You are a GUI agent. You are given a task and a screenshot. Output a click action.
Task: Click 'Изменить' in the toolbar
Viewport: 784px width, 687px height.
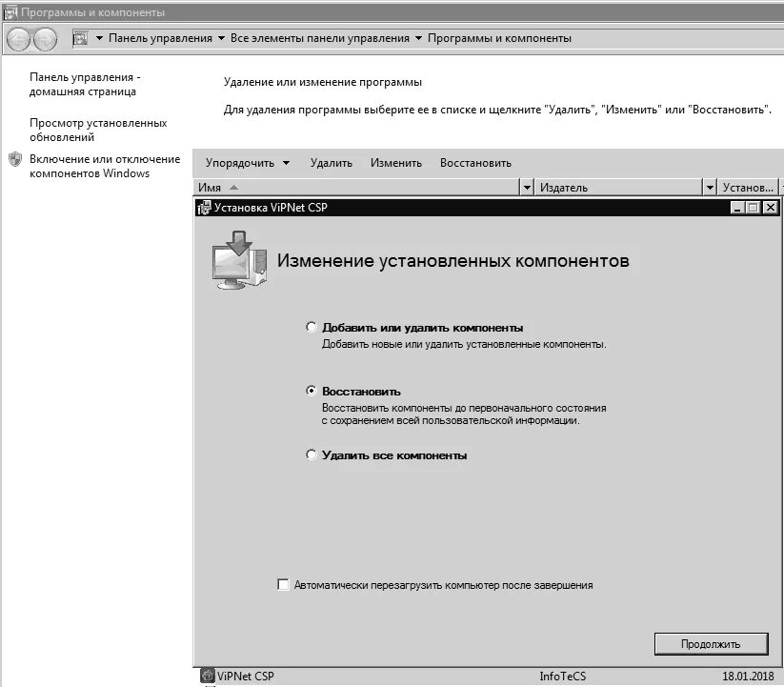[x=396, y=163]
